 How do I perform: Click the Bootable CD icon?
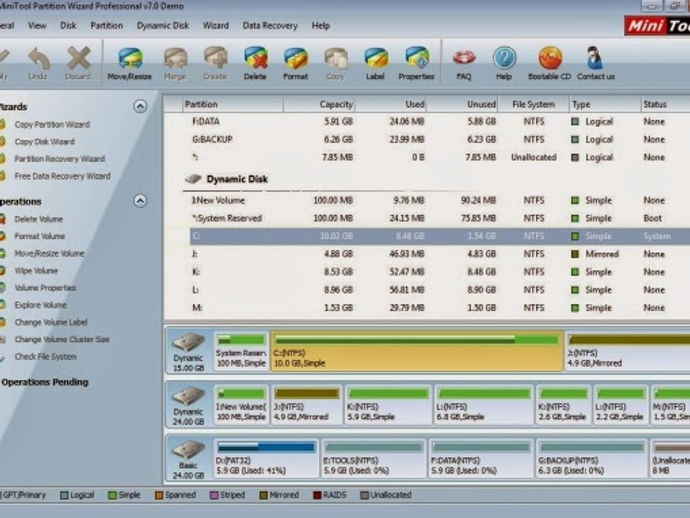(550, 58)
